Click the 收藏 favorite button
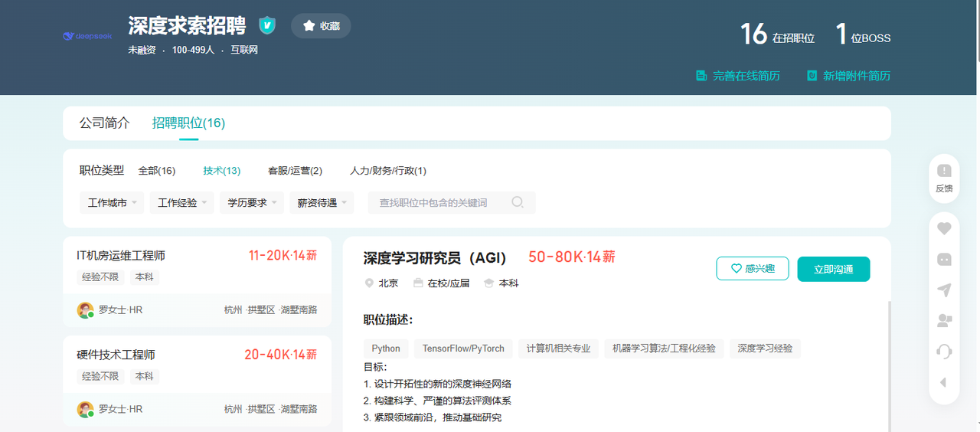This screenshot has height=432, width=980. (x=321, y=25)
